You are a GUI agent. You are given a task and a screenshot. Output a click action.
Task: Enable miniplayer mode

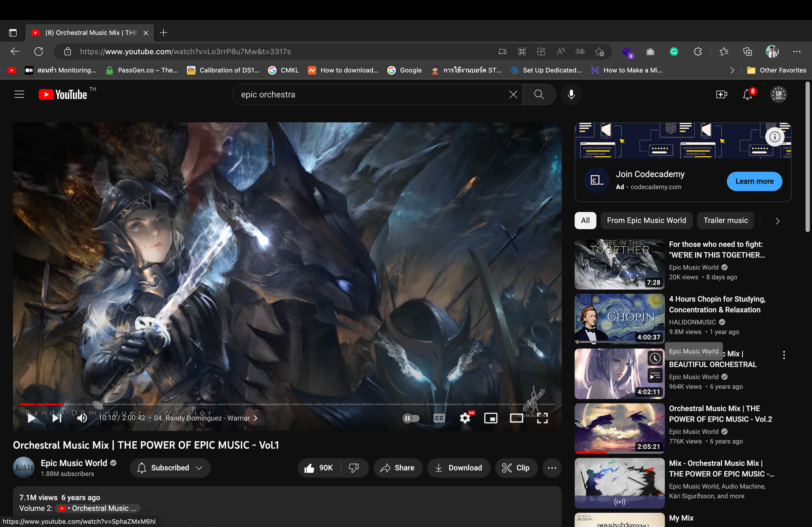(x=491, y=418)
